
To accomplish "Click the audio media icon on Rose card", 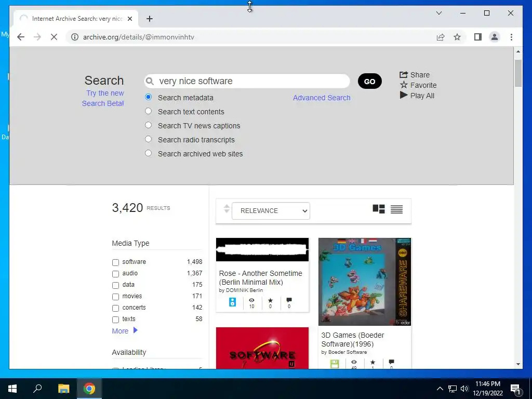I will coord(232,302).
